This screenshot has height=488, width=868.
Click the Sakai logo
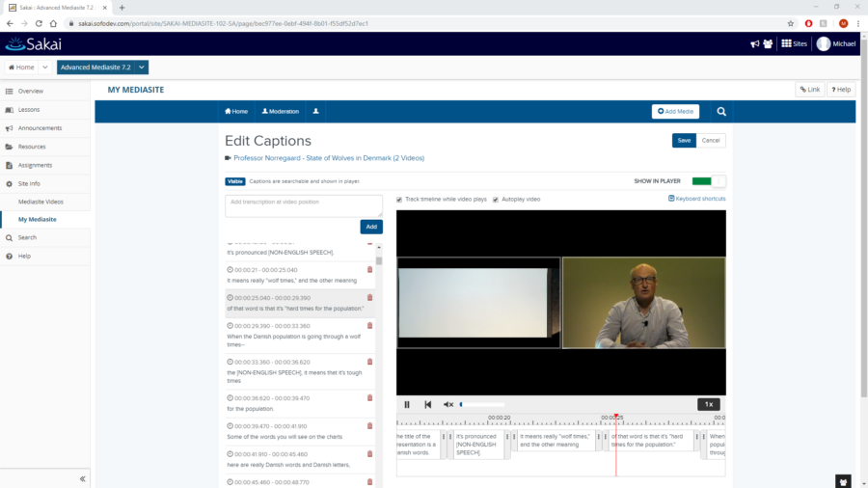tap(33, 43)
